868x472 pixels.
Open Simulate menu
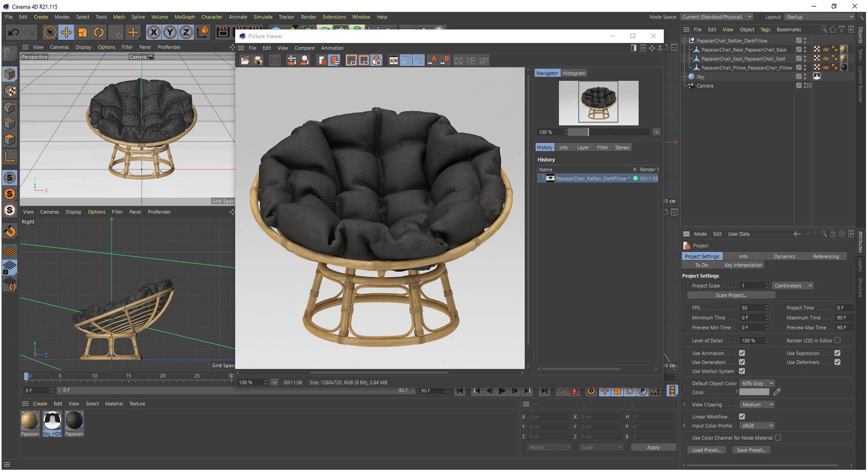coord(263,17)
